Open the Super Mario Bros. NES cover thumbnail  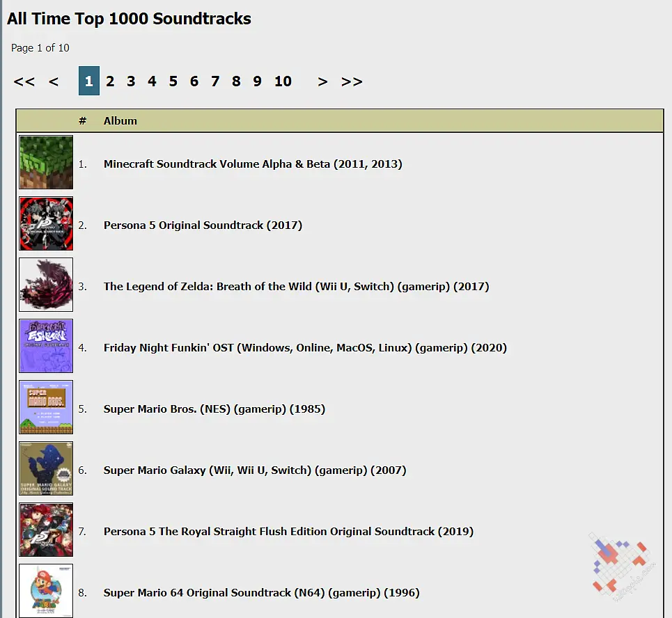coord(46,407)
